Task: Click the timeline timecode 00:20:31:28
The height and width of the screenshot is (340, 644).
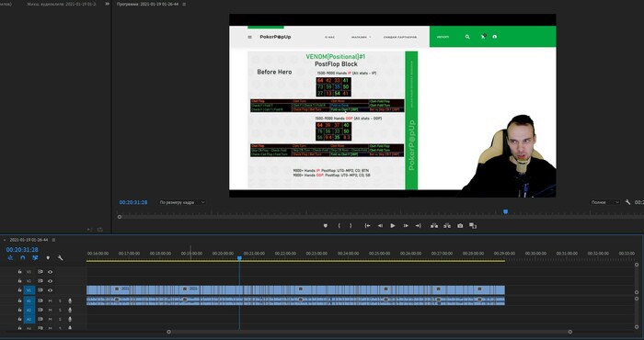Action: coord(22,249)
